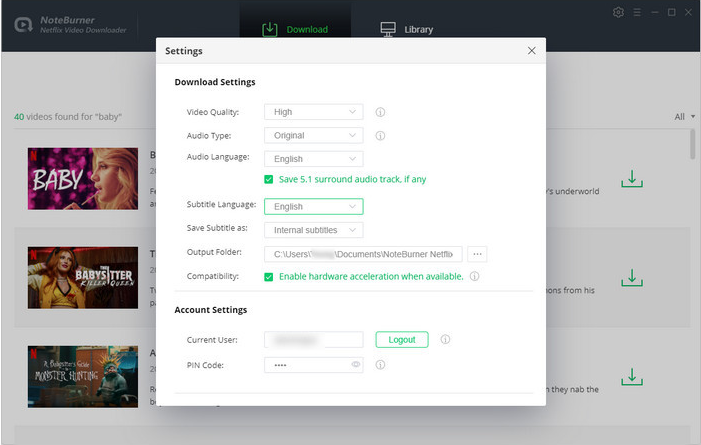Show PIN code using eye icon
Viewport: 701px width, 445px height.
pyautogui.click(x=355, y=365)
